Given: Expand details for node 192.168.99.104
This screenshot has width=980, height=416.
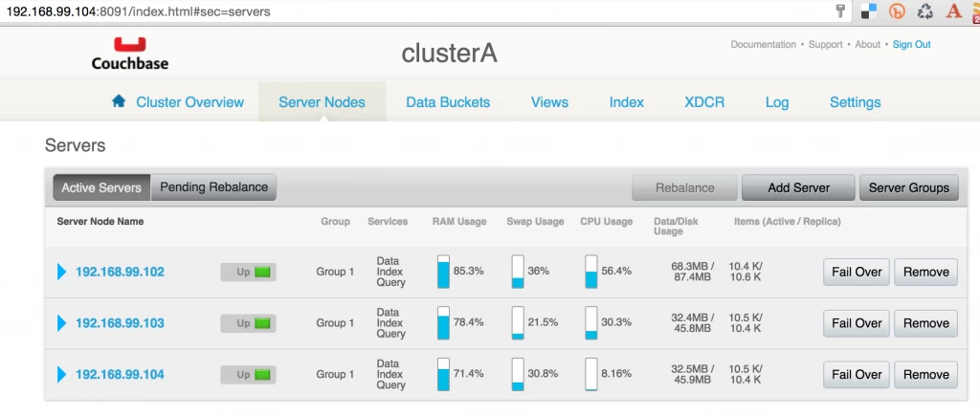Looking at the screenshot, I should [61, 374].
